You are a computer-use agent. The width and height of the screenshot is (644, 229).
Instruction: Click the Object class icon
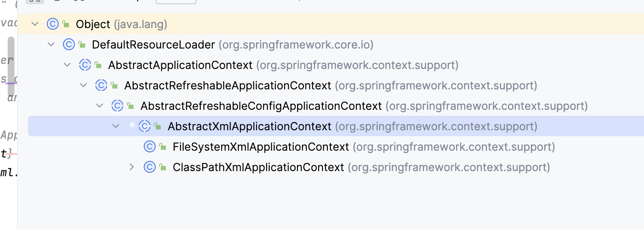[52, 24]
